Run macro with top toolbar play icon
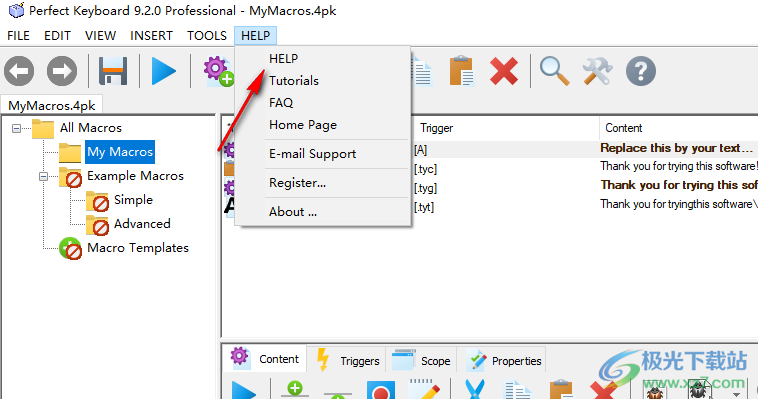 click(163, 71)
